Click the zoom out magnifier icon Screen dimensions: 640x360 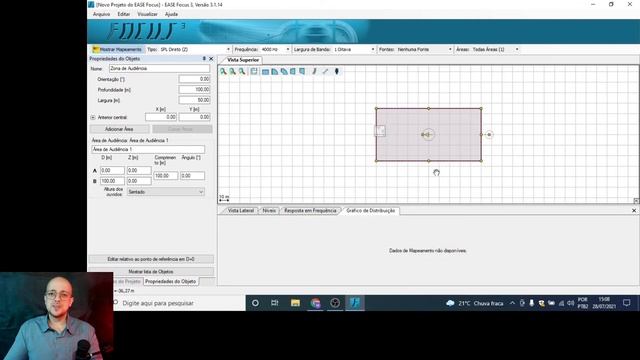[x=232, y=71]
